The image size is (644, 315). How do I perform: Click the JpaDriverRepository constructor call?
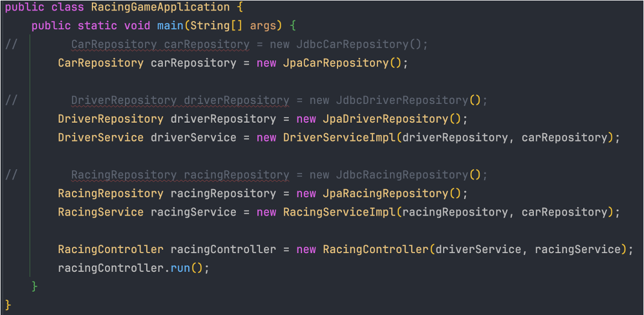[391, 119]
